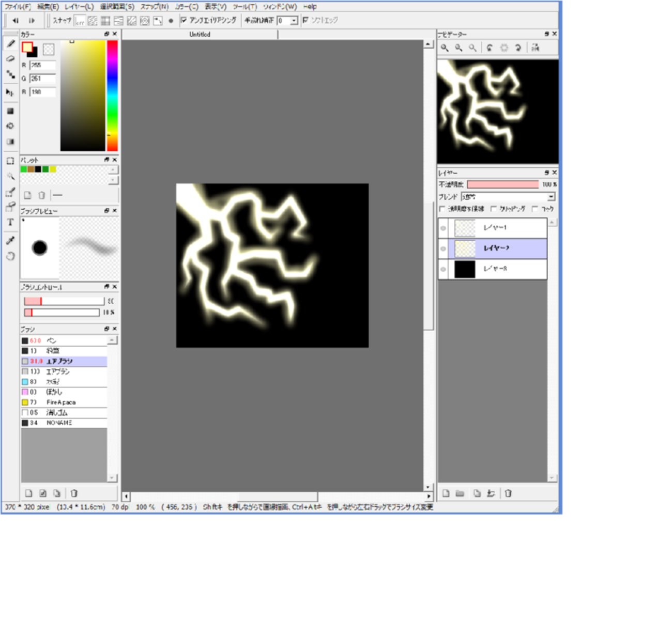The height and width of the screenshot is (622, 672).
Task: Select the FireAlpaca brush in the list
Action: (64, 402)
